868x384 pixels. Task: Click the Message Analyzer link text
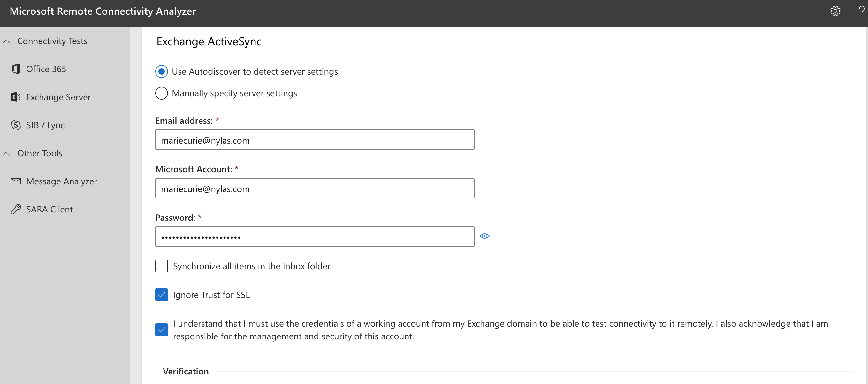pos(62,181)
